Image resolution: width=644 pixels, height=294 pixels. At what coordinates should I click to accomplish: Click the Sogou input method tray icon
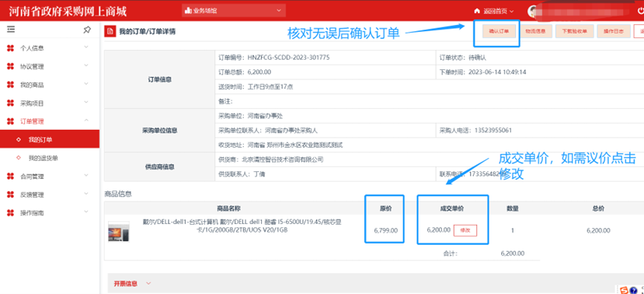click(x=625, y=289)
